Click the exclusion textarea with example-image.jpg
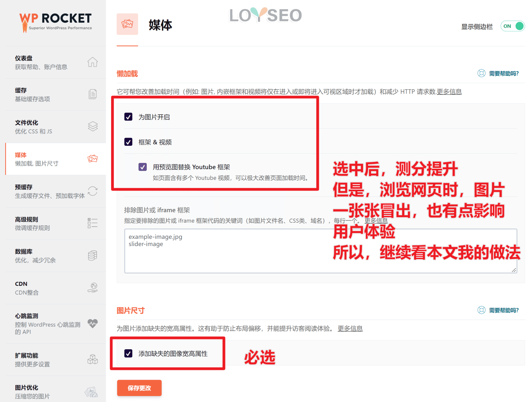The width and height of the screenshot is (532, 402). coord(321,251)
